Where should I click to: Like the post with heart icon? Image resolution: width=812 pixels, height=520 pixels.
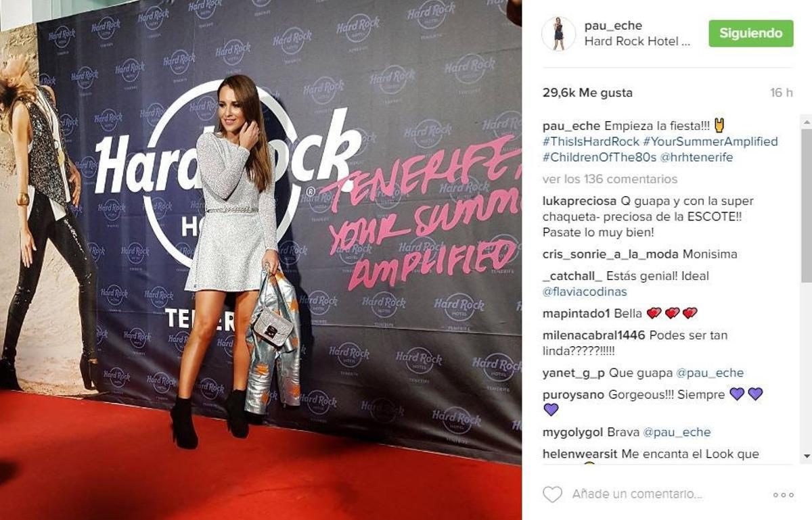[x=552, y=494]
